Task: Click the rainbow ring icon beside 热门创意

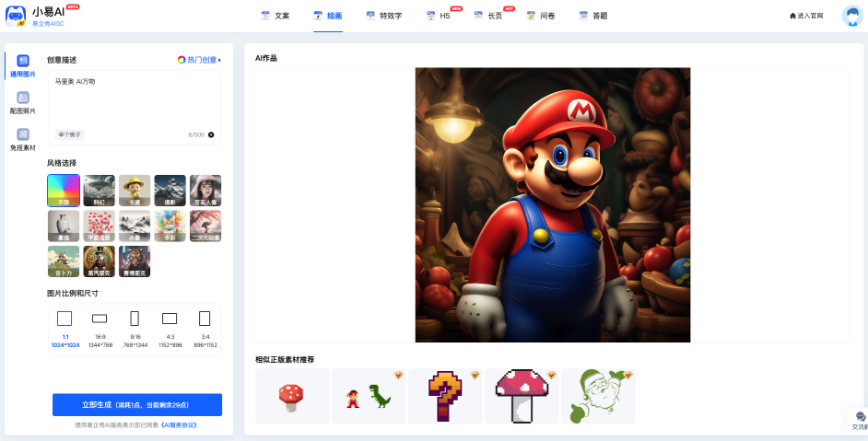Action: coord(181,60)
